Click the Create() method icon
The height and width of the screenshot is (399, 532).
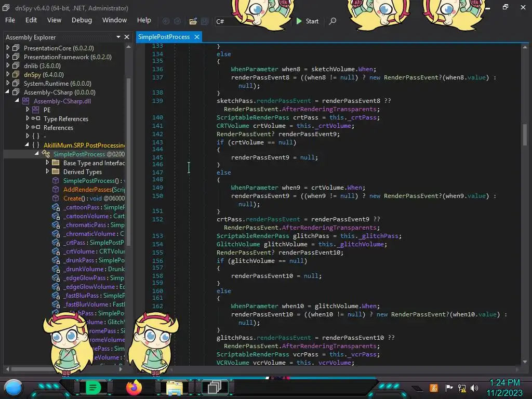coord(56,198)
